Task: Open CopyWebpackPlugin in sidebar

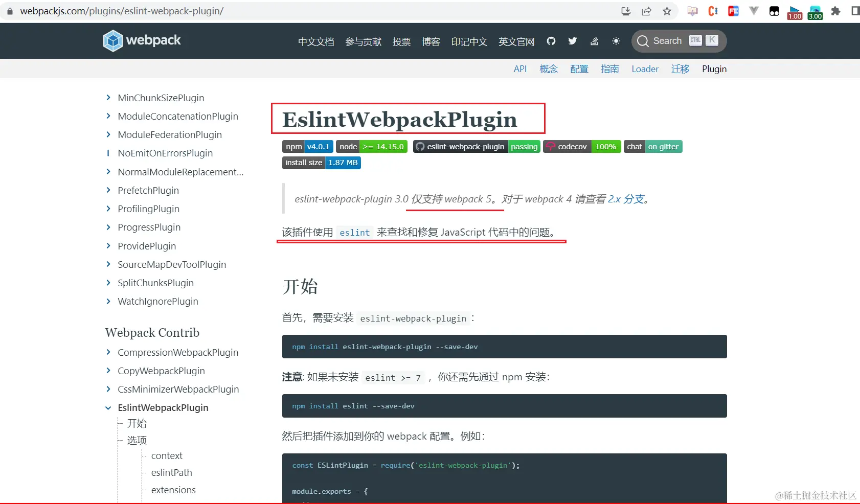Action: pyautogui.click(x=161, y=371)
